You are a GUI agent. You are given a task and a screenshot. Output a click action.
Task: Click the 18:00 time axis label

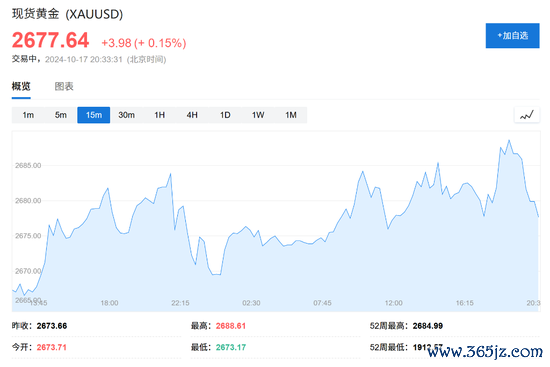[x=109, y=303]
